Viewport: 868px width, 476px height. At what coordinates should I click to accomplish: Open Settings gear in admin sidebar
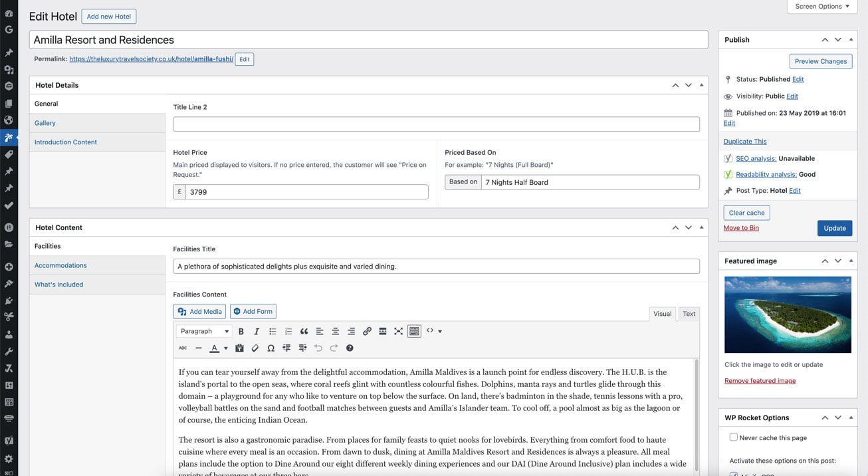pyautogui.click(x=9, y=459)
